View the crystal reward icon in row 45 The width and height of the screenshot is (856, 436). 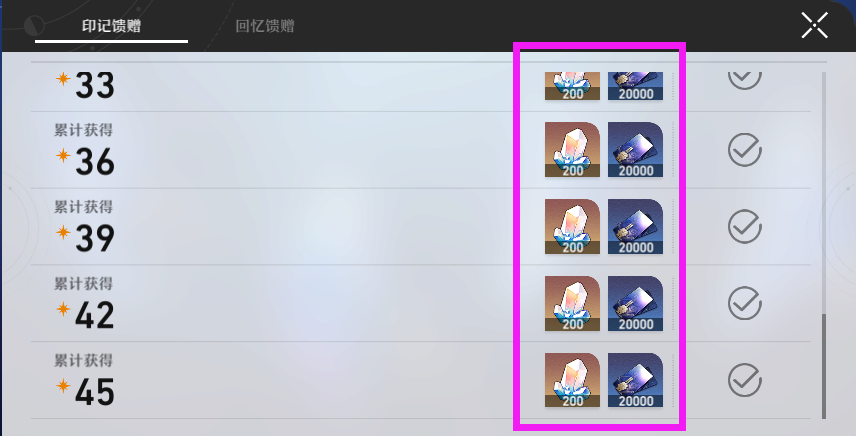(572, 380)
